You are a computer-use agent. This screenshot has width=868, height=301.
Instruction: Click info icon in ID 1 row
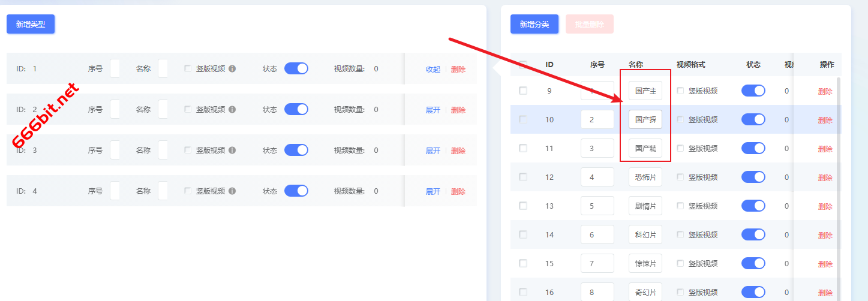[232, 69]
